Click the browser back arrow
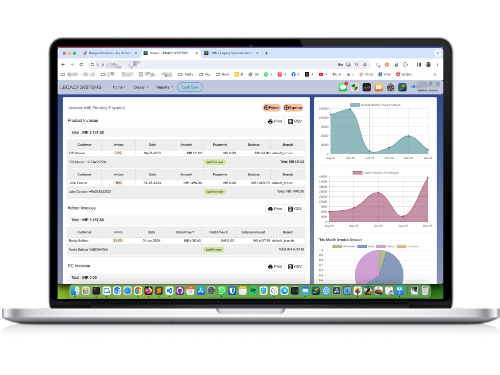500x375 pixels. [x=63, y=64]
